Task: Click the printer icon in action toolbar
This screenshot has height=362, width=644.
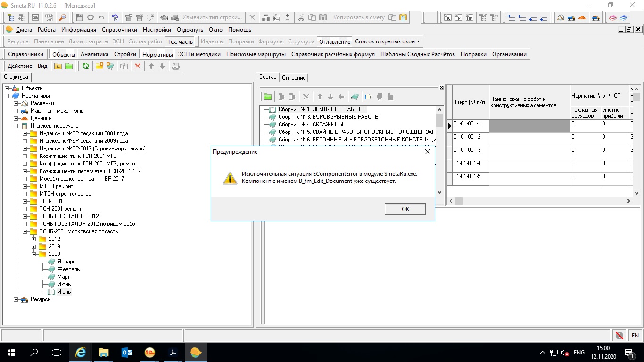Action: [176, 66]
